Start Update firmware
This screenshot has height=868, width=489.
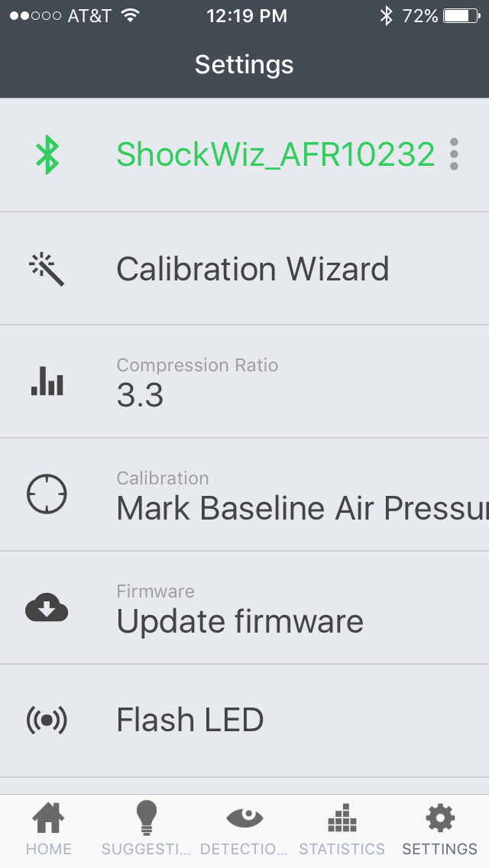click(240, 621)
